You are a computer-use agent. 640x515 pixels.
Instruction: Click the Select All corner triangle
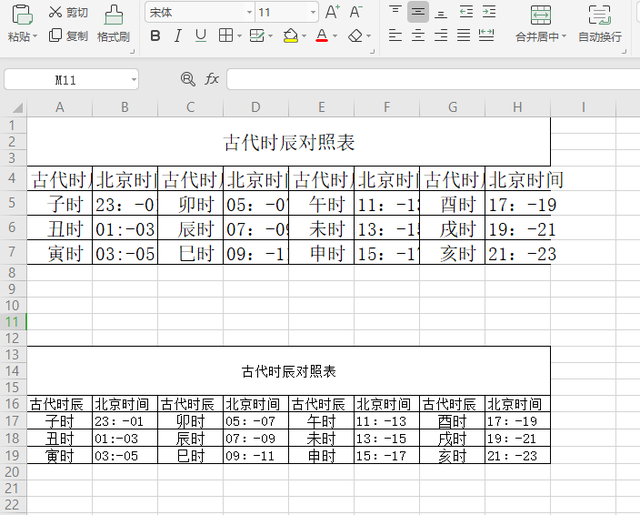(17, 108)
